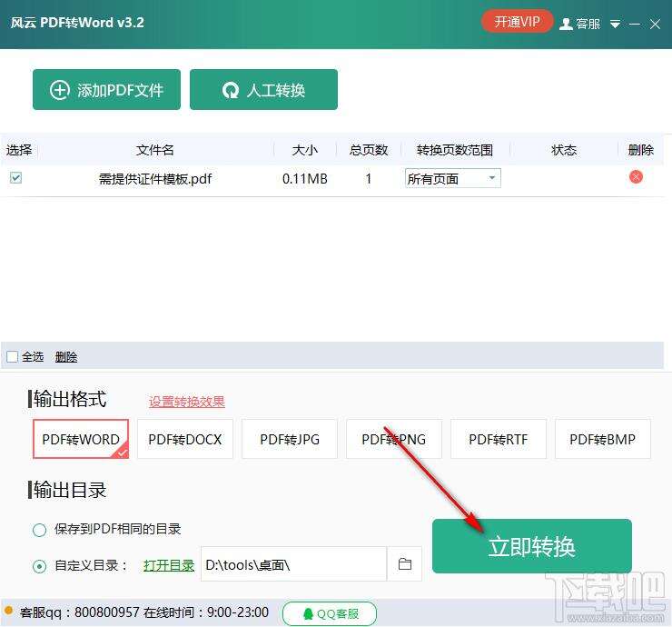The image size is (672, 627).
Task: Click the 客服qq：800800957 status text
Action: [x=79, y=612]
